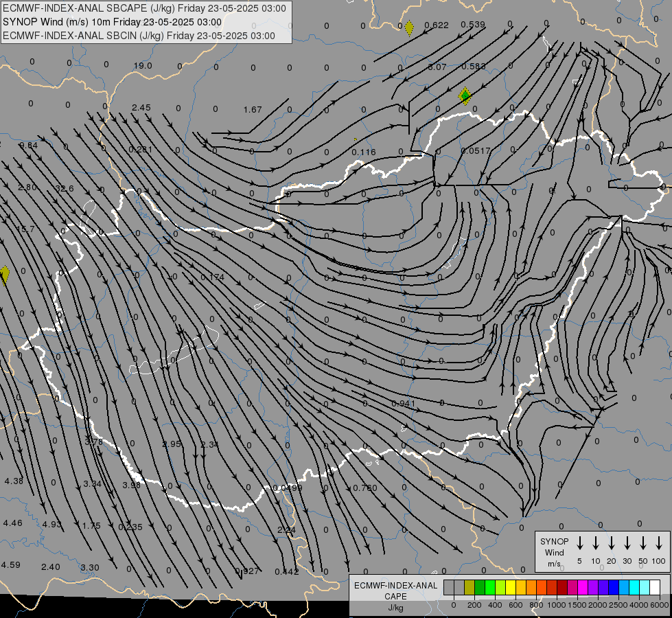
Task: Click the map value 1.67
Action: [253, 109]
